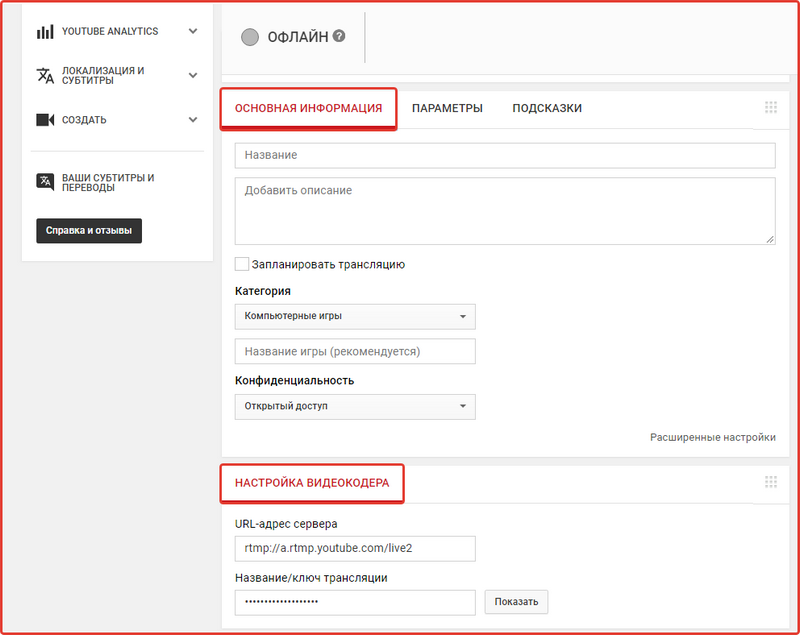The width and height of the screenshot is (800, 635).
Task: Click the Название/ключ трансляции label
Action: [311, 578]
